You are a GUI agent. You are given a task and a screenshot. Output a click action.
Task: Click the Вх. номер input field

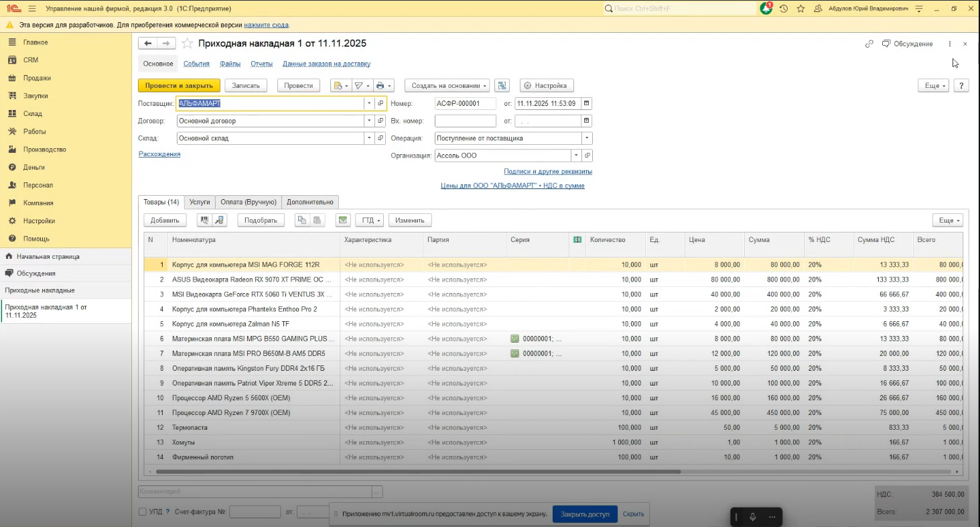465,121
